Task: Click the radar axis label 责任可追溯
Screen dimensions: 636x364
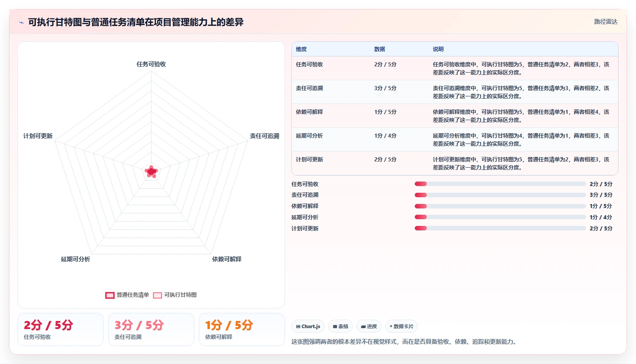Action: pos(264,136)
